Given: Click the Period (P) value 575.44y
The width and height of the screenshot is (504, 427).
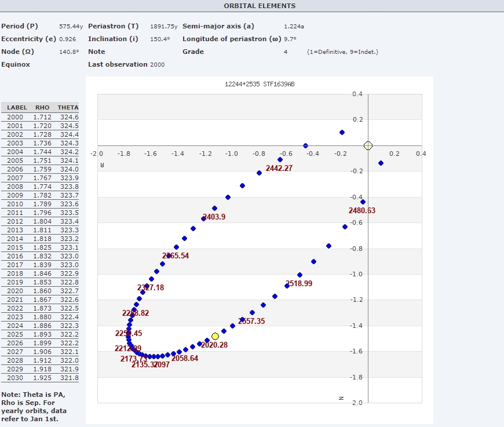Looking at the screenshot, I should tap(71, 27).
